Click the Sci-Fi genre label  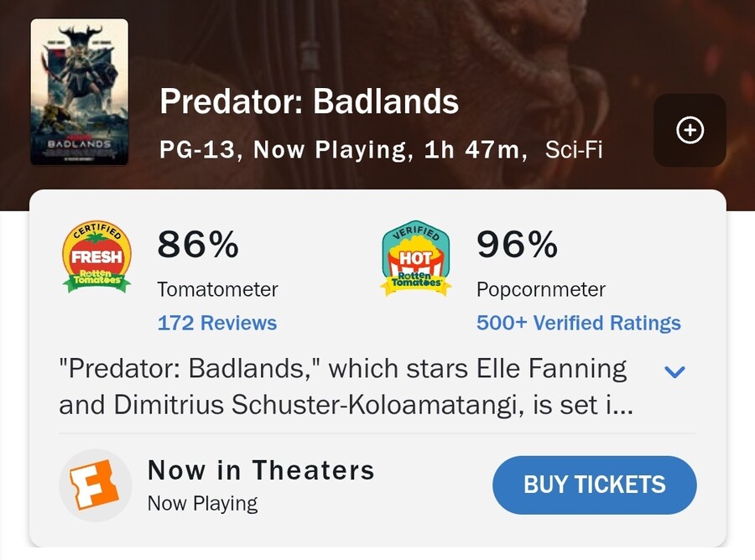click(573, 151)
